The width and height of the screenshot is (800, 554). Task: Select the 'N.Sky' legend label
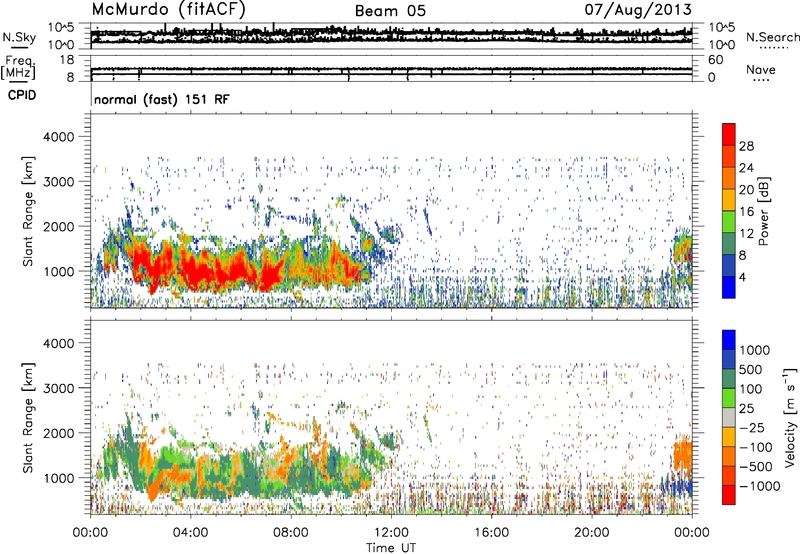(19, 37)
